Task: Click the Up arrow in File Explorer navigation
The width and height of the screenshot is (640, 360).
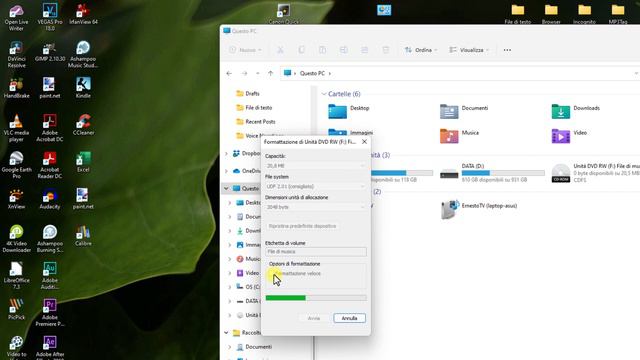Action: tap(271, 73)
